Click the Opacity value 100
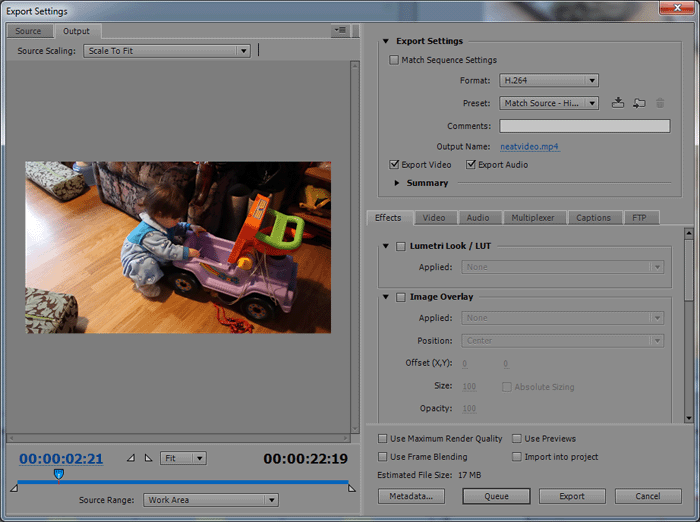Screen dimensions: 700x522 coord(469,408)
